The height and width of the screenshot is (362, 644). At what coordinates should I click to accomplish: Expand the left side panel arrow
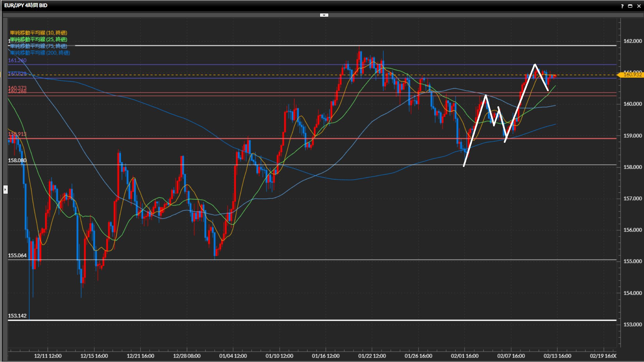(5, 190)
